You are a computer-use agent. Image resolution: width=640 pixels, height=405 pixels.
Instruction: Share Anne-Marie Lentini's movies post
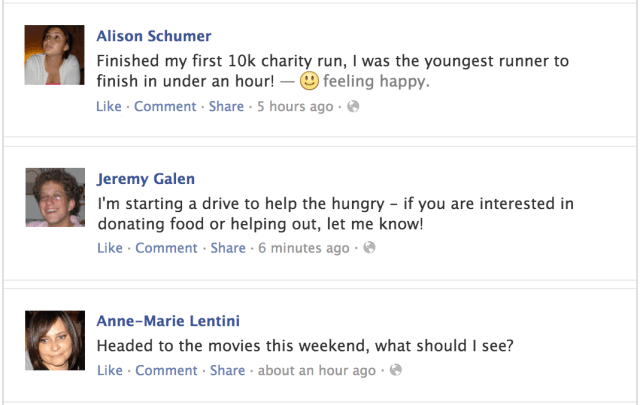point(227,371)
